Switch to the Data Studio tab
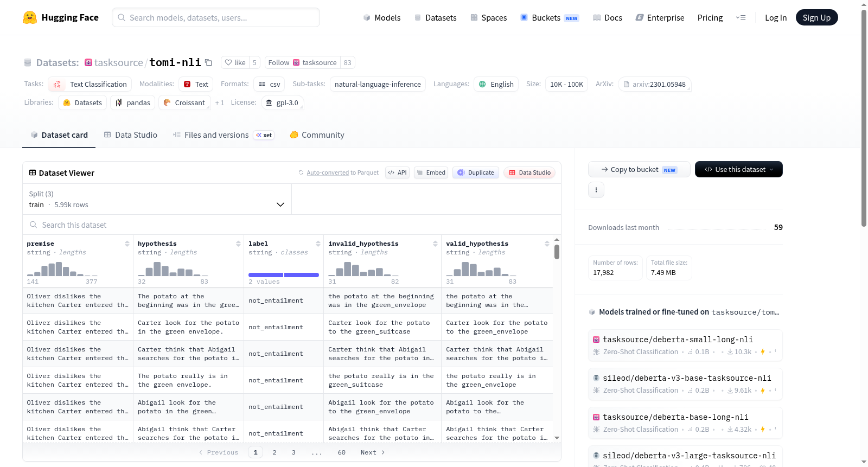Screen dimensions: 868x467 [x=131, y=135]
